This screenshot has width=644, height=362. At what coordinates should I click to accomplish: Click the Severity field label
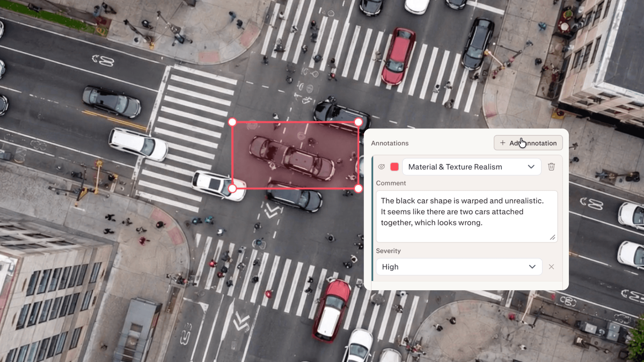pyautogui.click(x=388, y=251)
